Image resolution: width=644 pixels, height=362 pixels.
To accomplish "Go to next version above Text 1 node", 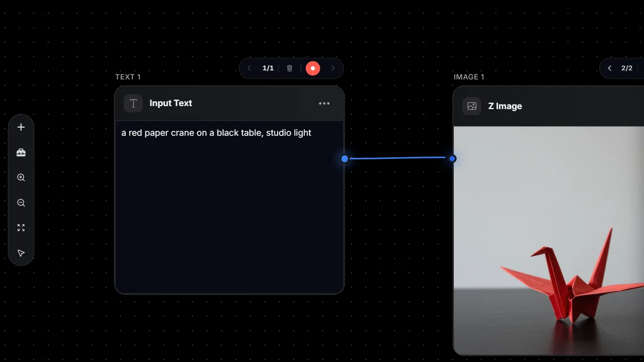I will [333, 68].
